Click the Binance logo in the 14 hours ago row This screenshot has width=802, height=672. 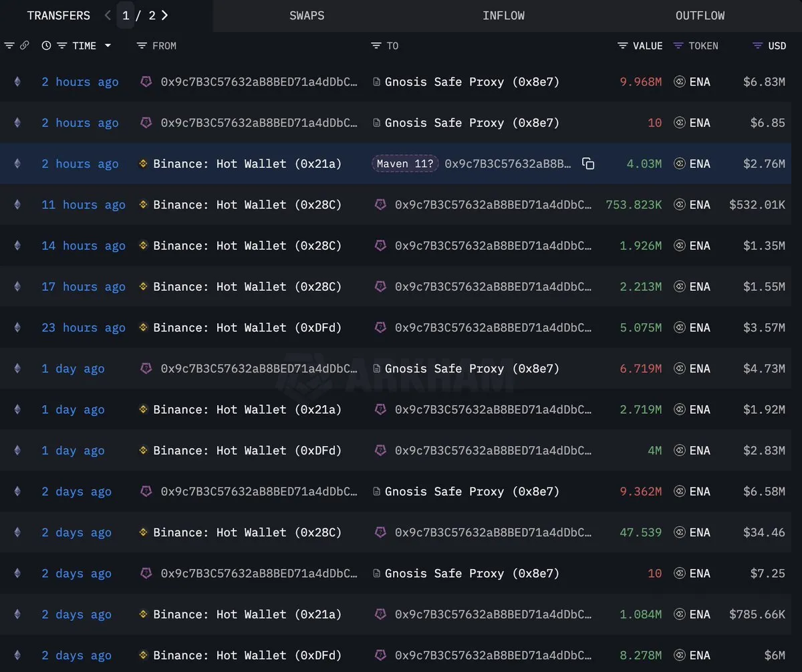pos(142,245)
